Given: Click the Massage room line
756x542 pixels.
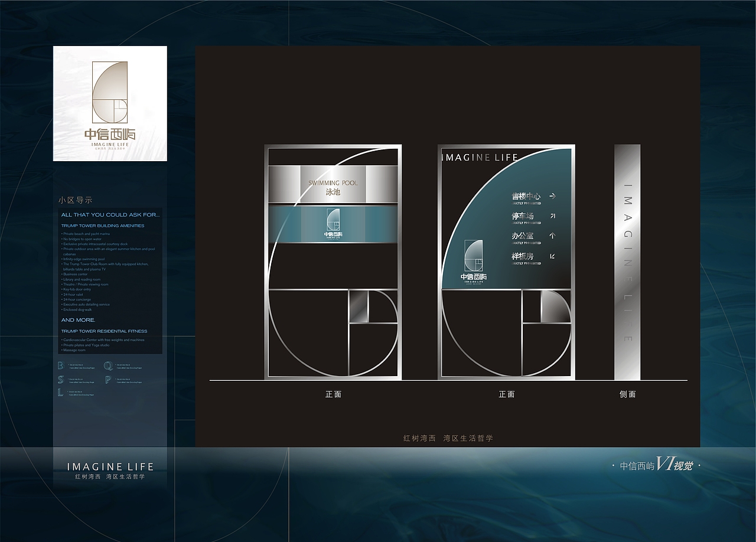Looking at the screenshot, I should (73, 350).
